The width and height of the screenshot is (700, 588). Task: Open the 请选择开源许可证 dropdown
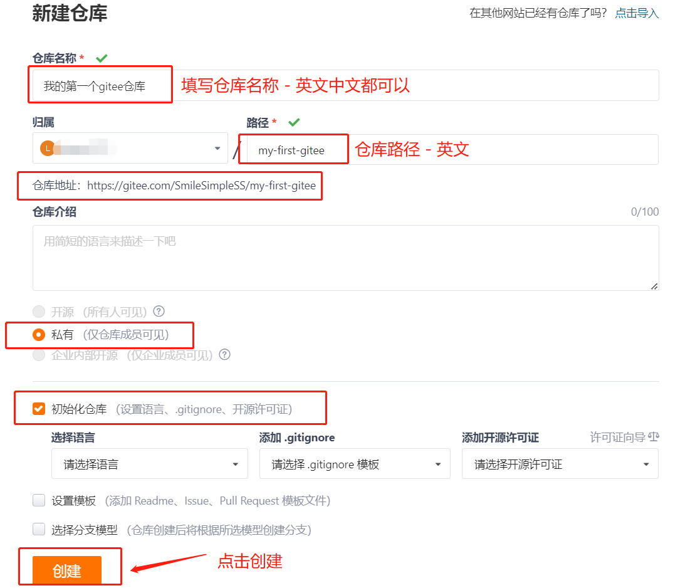click(x=560, y=465)
